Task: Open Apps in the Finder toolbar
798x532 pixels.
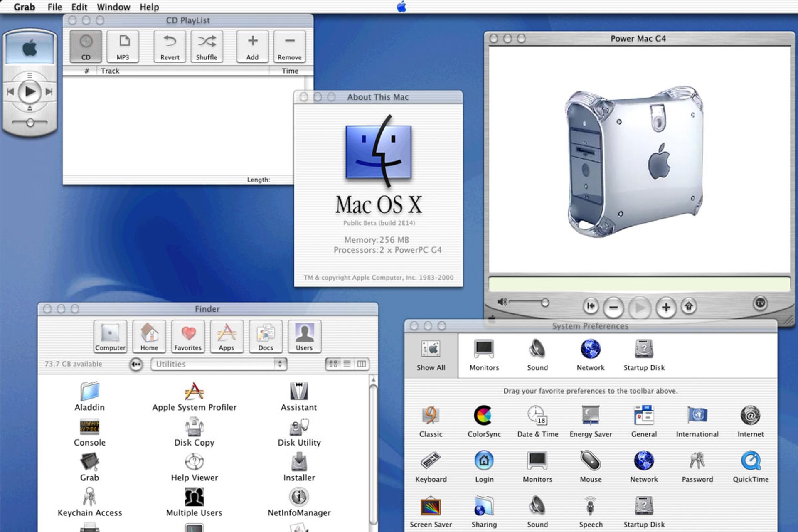Action: 227,337
